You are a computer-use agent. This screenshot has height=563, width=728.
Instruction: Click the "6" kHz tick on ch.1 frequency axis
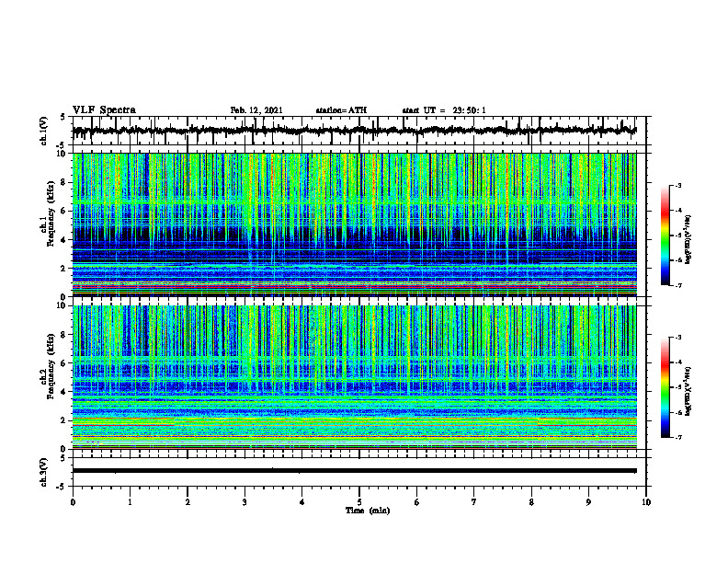[x=65, y=211]
